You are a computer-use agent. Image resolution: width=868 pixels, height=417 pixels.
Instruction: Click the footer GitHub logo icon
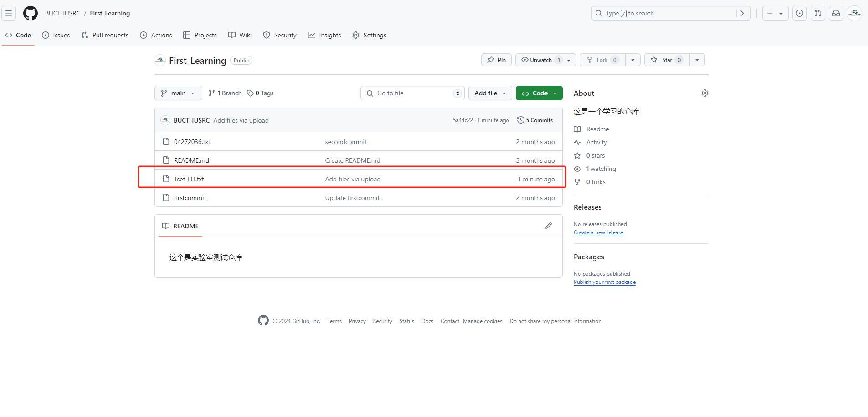click(x=263, y=321)
